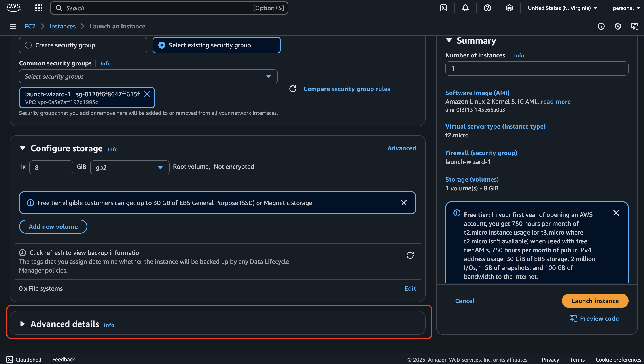Click the AWS logo home icon

13,8
